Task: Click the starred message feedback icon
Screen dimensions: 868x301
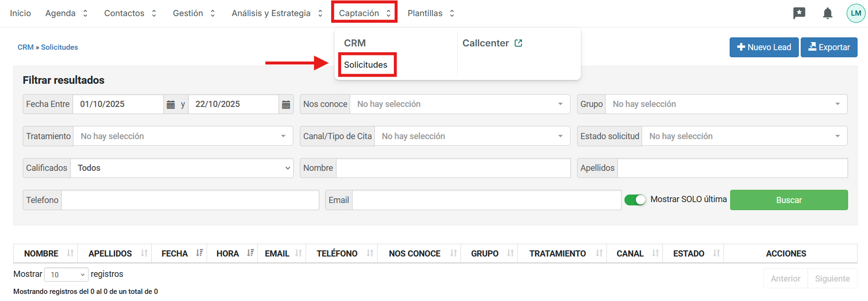Action: 799,13
